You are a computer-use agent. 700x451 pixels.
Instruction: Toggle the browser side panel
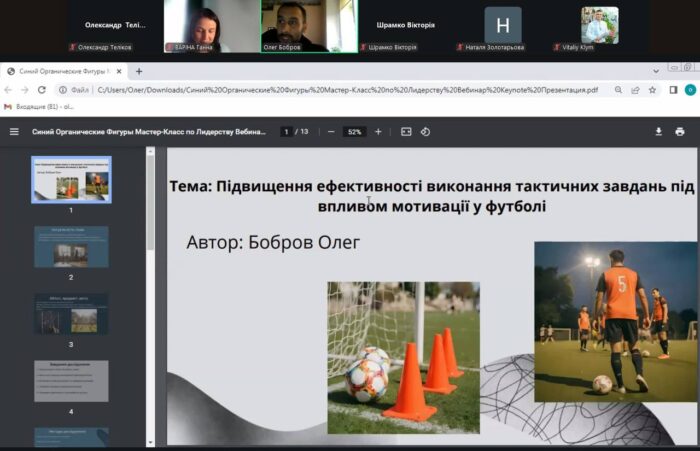pyautogui.click(x=671, y=89)
